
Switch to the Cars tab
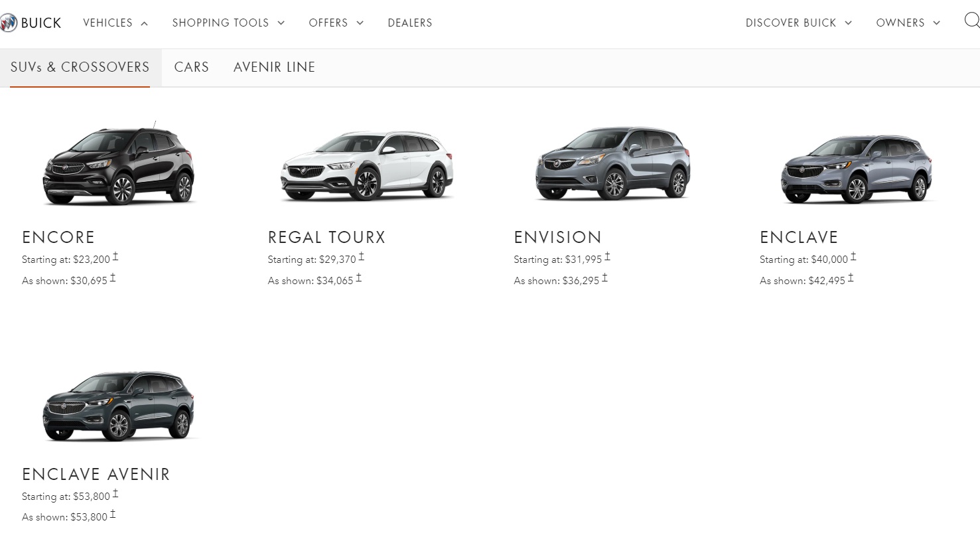192,67
